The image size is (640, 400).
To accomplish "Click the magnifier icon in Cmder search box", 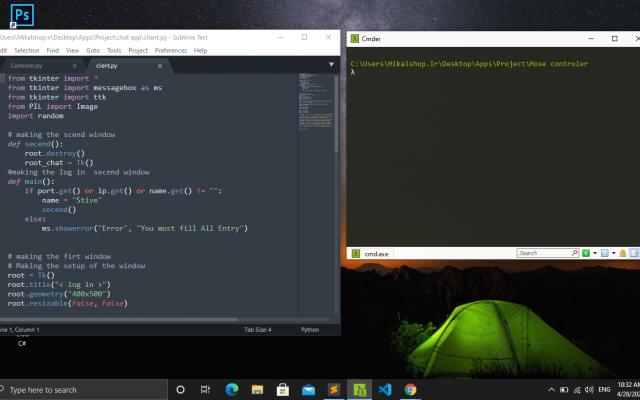I will coord(574,253).
